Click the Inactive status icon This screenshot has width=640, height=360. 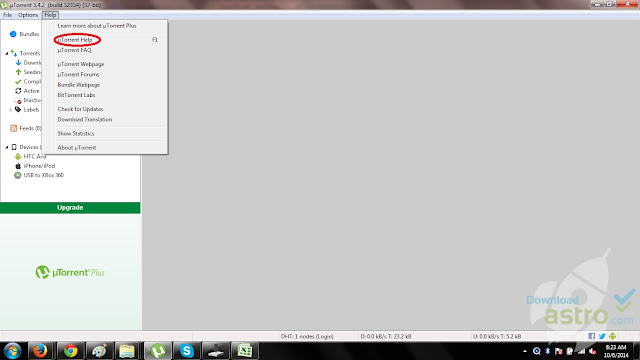(x=18, y=100)
